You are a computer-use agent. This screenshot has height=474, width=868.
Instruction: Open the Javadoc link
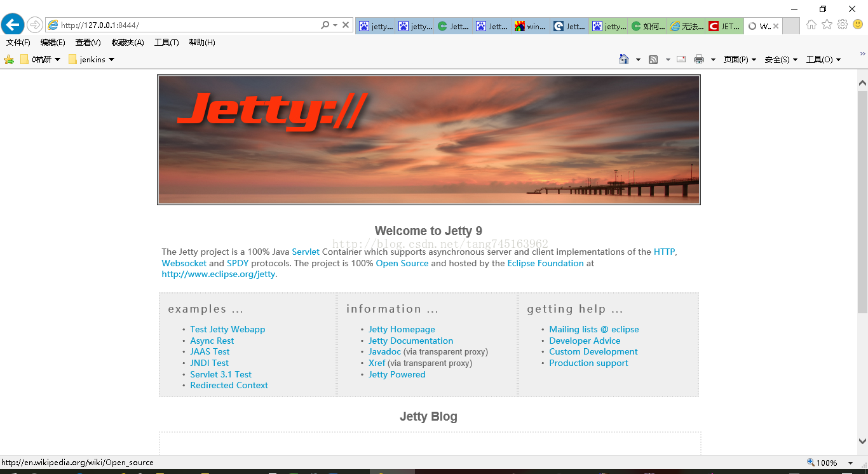tap(384, 351)
